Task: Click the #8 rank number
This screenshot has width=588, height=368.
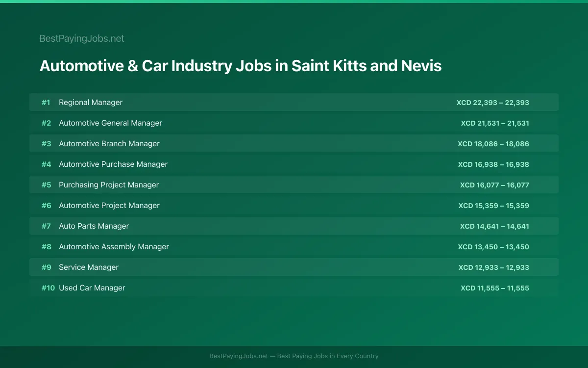Action: click(x=46, y=247)
